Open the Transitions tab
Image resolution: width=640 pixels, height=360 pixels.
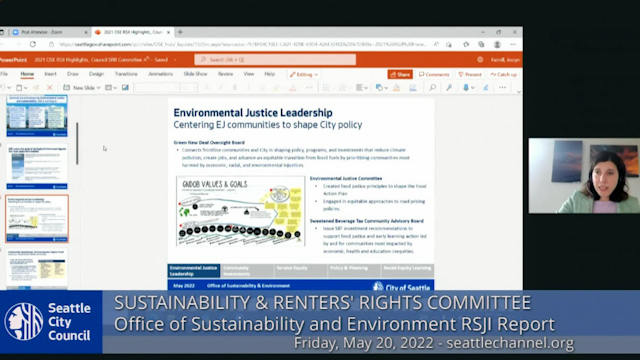pos(126,74)
